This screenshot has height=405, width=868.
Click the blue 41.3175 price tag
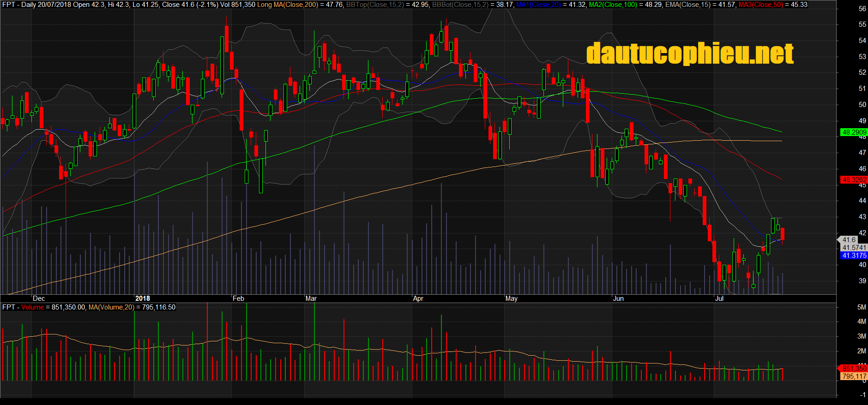[854, 256]
